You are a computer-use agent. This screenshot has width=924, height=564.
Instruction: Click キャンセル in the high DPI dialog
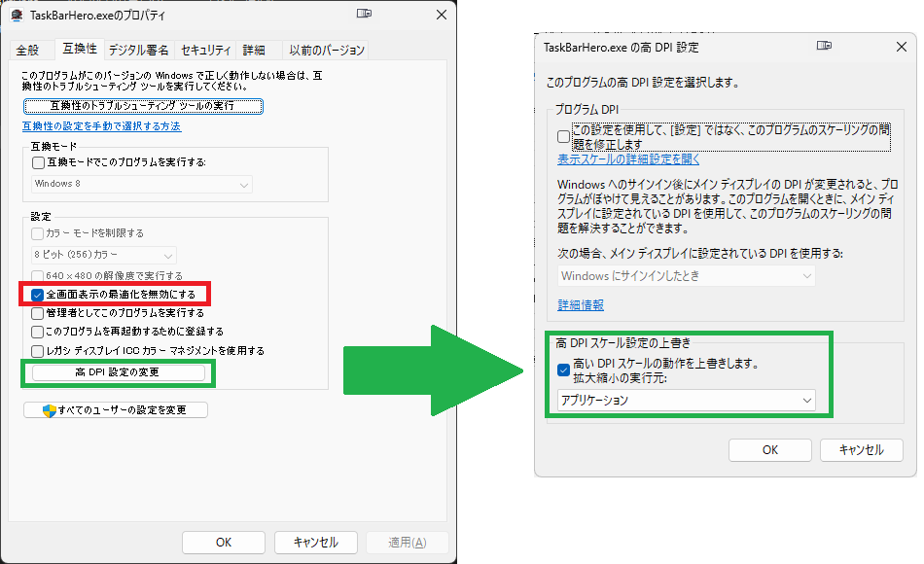coord(862,450)
